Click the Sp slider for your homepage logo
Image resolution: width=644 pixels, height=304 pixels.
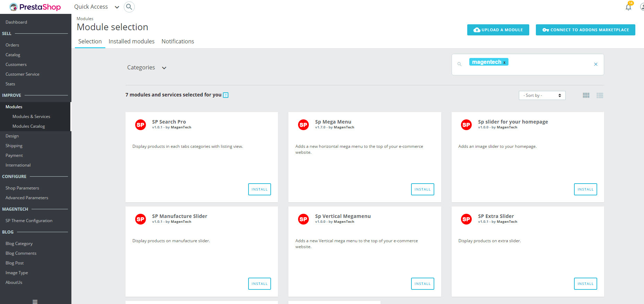tap(466, 125)
